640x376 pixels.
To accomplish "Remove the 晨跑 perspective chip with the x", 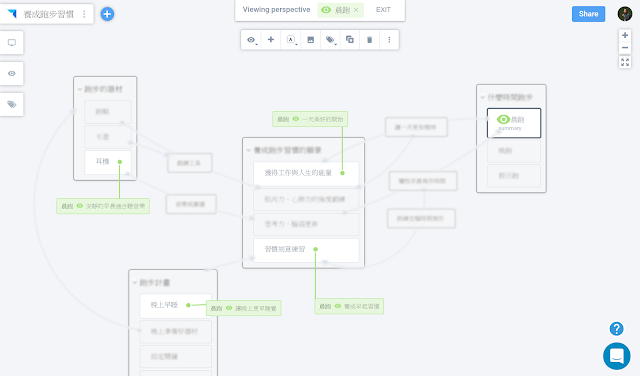I will pyautogui.click(x=356, y=10).
